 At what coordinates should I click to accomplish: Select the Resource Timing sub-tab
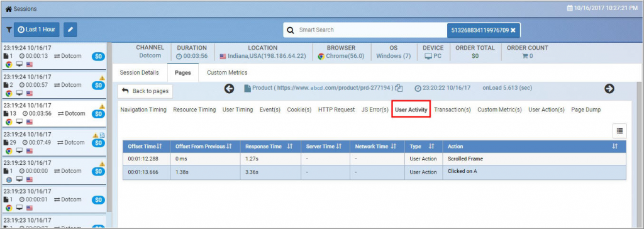pos(194,109)
